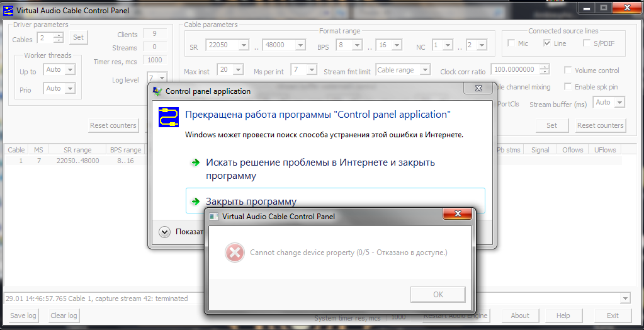Confirm the error with the OK button

pos(438,294)
